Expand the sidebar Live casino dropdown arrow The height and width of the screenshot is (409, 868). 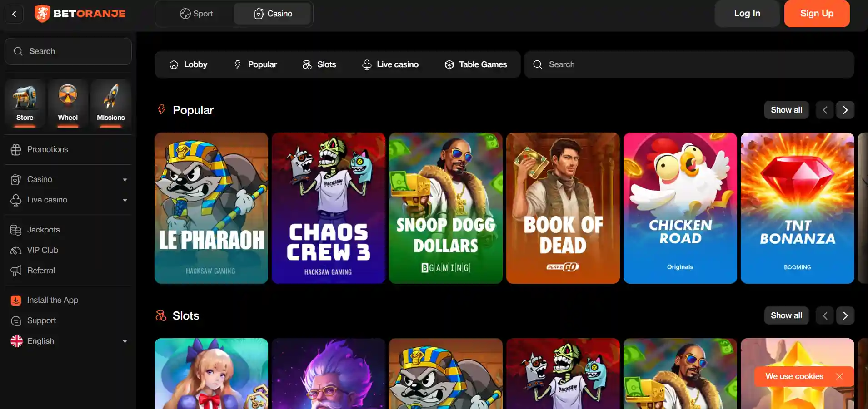pyautogui.click(x=125, y=200)
